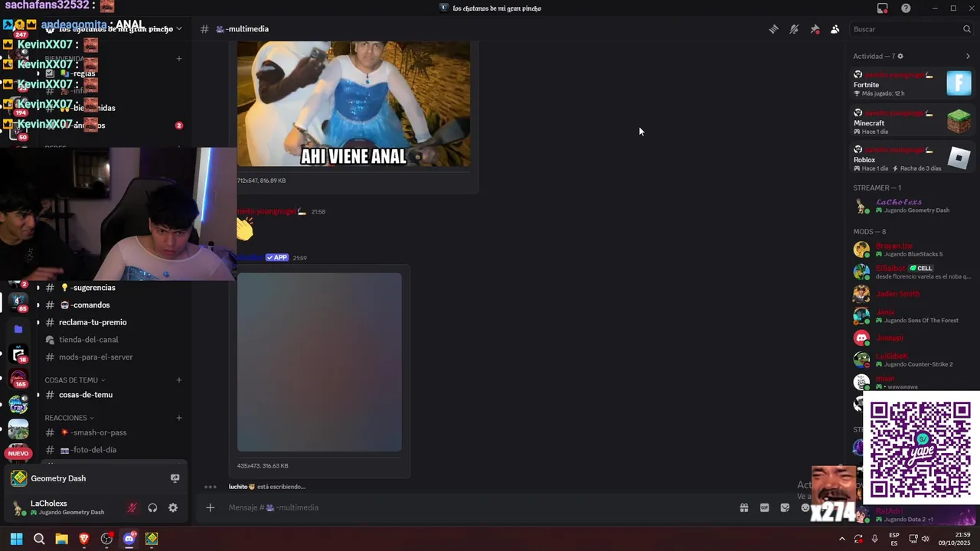The image size is (980, 551).
Task: Expand the -sugerencias channel threads arrow
Action: point(38,288)
